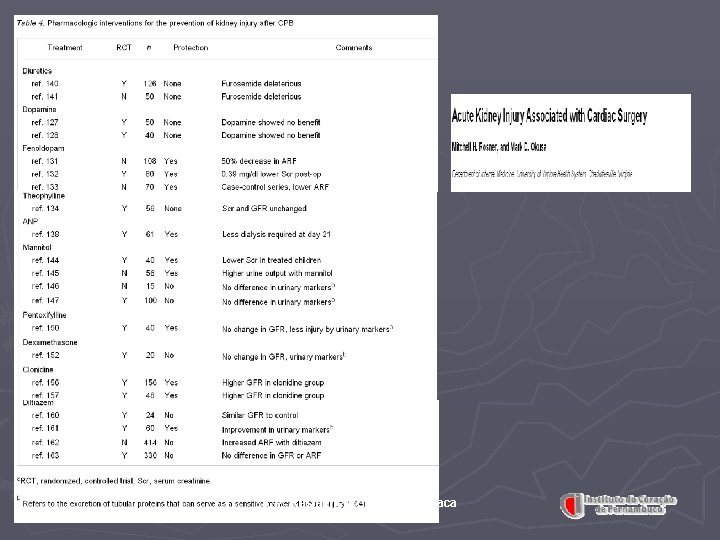Click the article title 'Acute Kidney Injury Associated with Cardiac Surgery'
720x540 pixels.
[x=549, y=116]
